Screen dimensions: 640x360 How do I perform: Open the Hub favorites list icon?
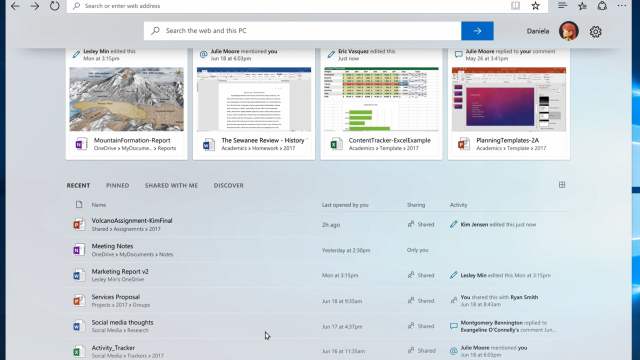pyautogui.click(x=582, y=6)
